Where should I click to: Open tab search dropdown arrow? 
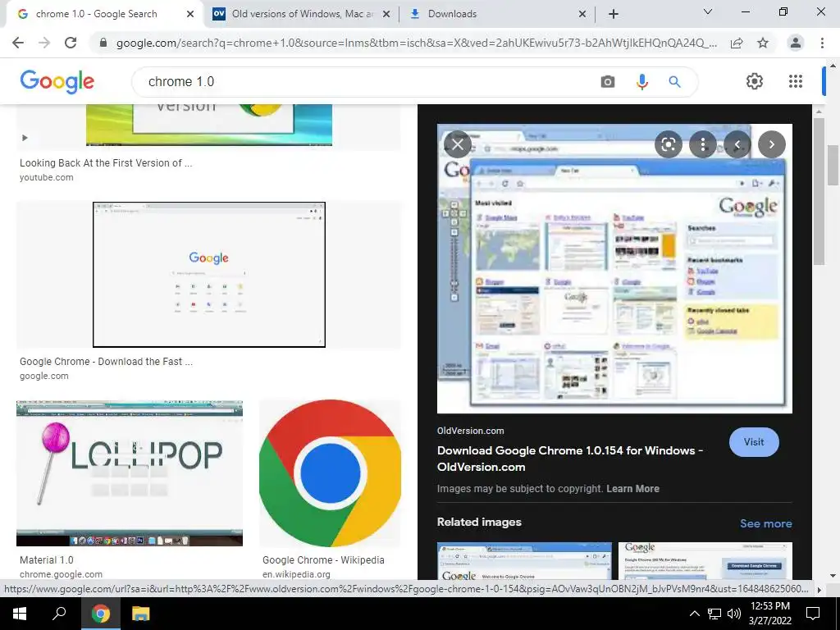(708, 11)
